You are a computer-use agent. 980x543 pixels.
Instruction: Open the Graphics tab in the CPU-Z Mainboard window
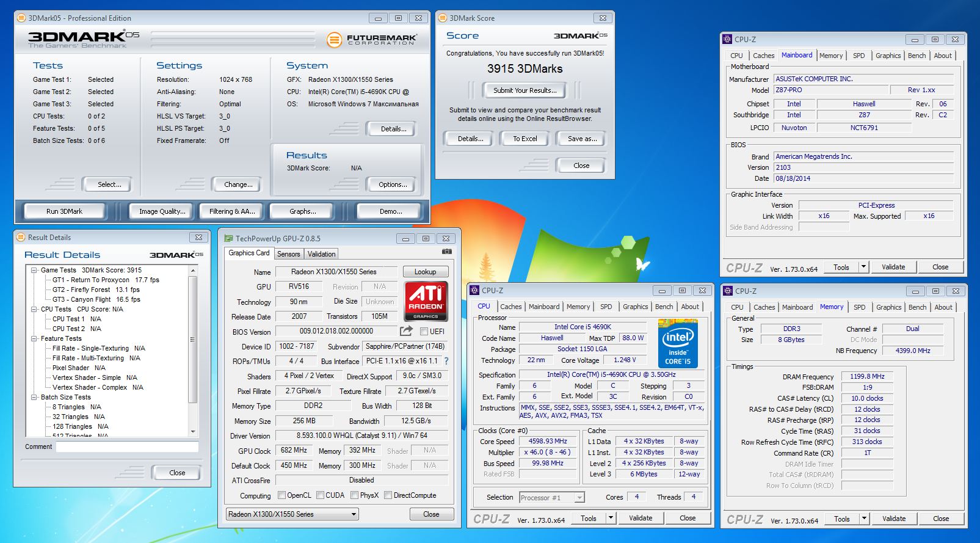(888, 56)
